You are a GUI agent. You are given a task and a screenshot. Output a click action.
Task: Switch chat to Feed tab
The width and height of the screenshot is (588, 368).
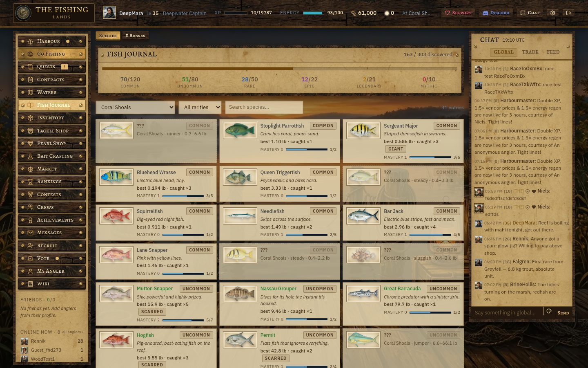click(x=553, y=52)
